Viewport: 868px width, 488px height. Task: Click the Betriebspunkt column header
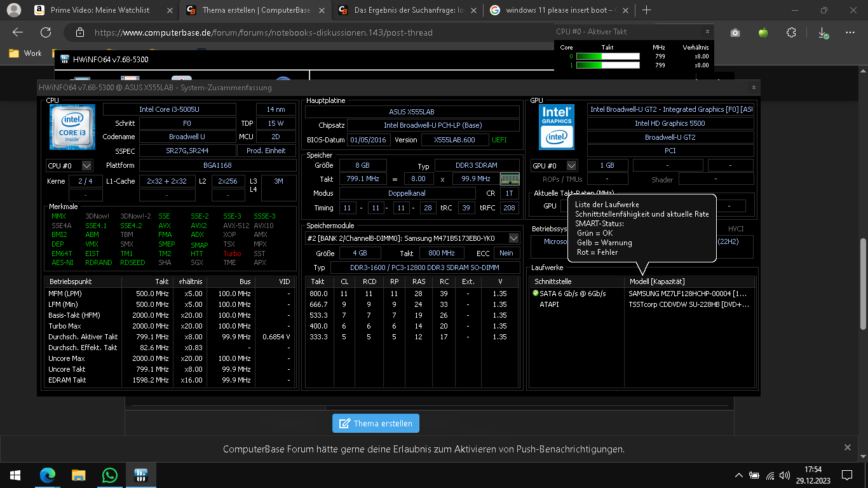pyautogui.click(x=83, y=281)
